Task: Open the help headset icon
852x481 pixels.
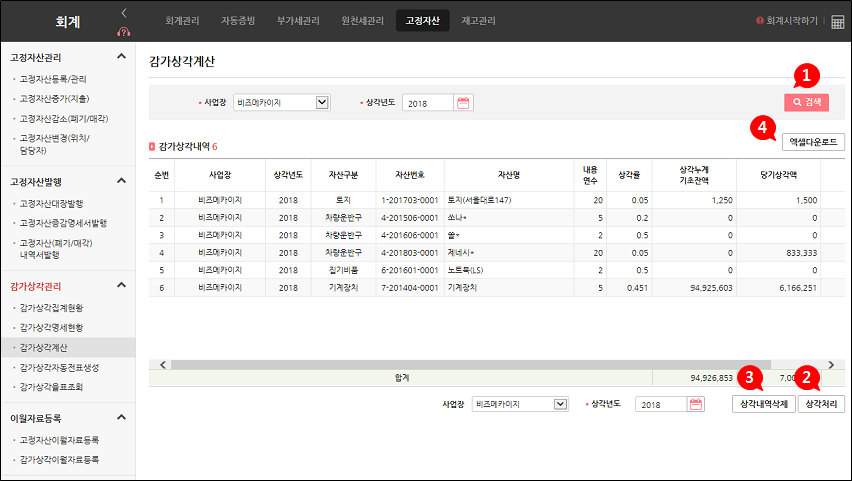Action: 123,32
